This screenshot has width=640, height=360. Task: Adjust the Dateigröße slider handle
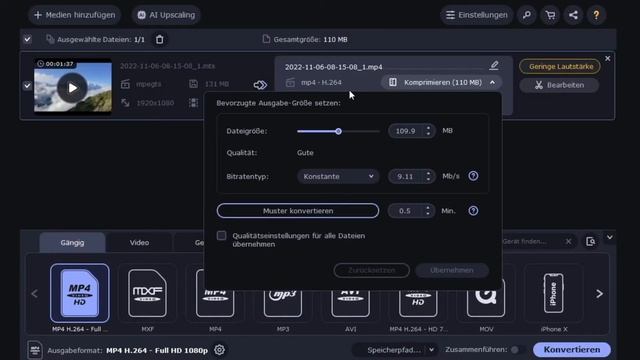(x=338, y=131)
